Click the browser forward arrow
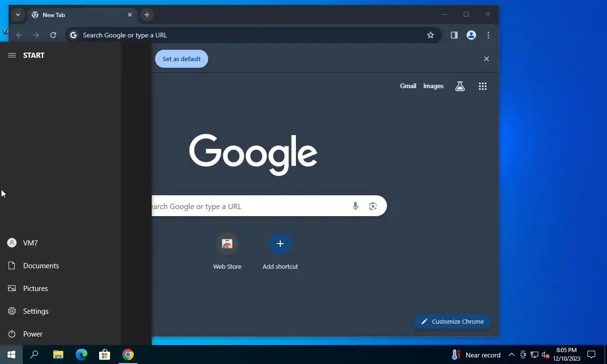Viewport: 607px width, 364px height. pos(36,35)
